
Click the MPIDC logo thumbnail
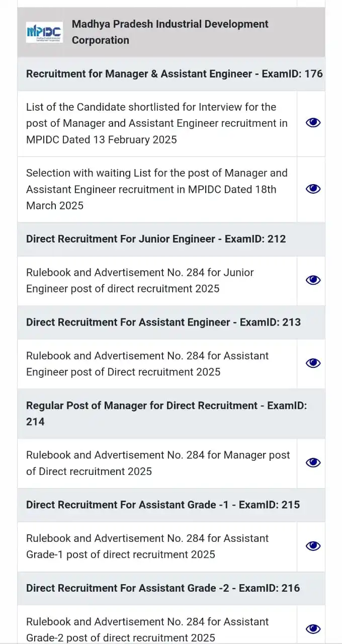tap(44, 32)
